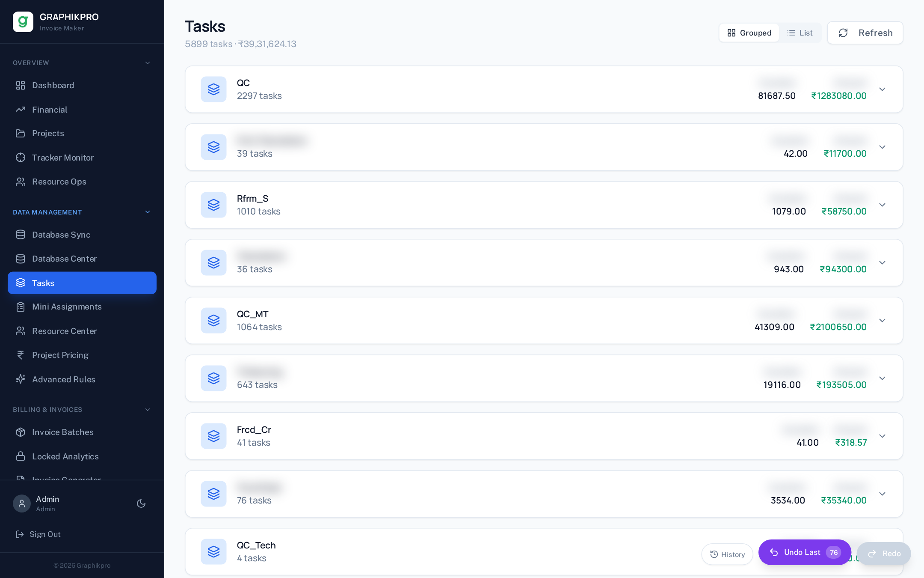Viewport: 924px width, 578px height.
Task: Click the QC amount ₹1283080.00
Action: point(839,96)
